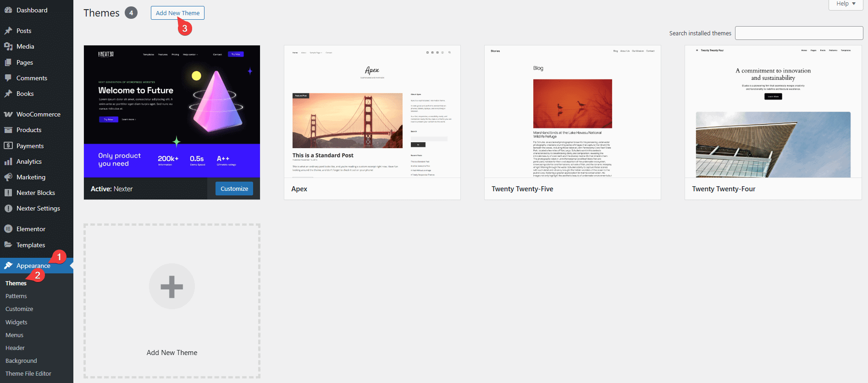
Task: Click Customize button on active Nexter theme
Action: click(x=234, y=189)
